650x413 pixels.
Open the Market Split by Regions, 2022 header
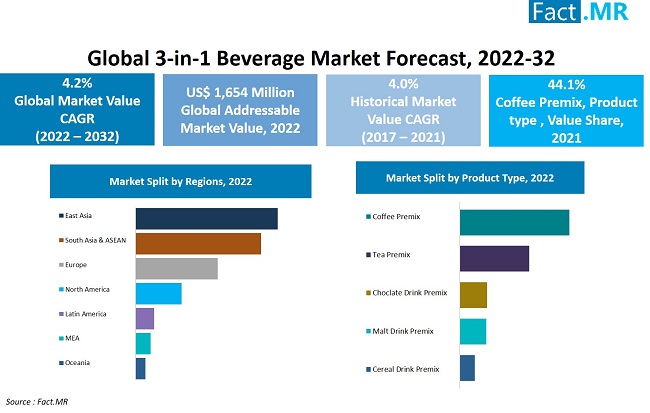click(181, 181)
